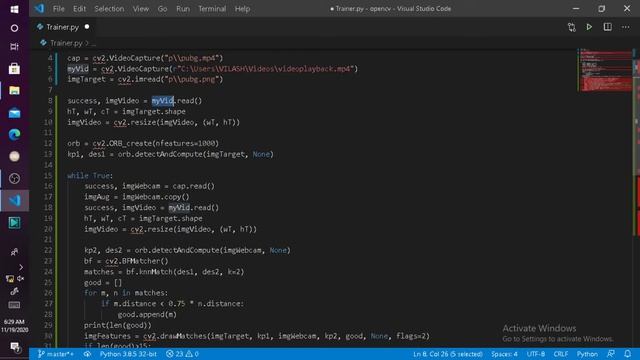Open the Terminal menu
The image size is (640, 360).
coord(212,9)
